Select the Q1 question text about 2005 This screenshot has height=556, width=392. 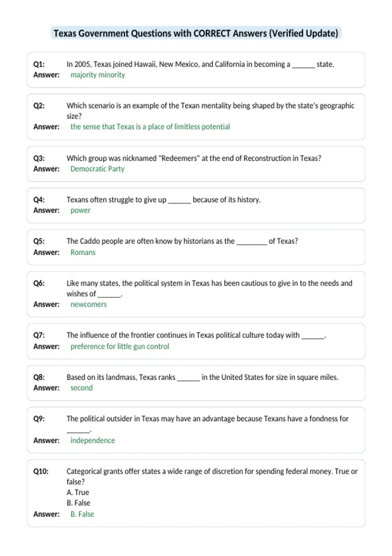tap(200, 64)
